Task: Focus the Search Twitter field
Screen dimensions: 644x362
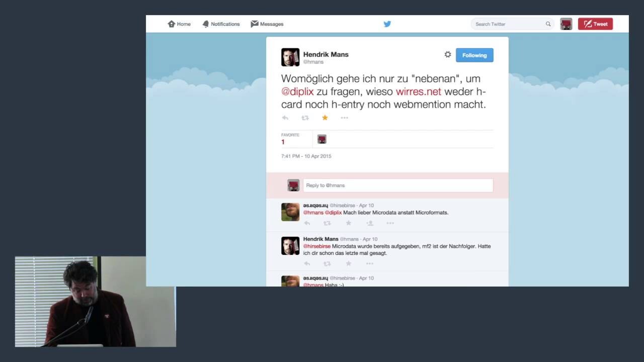Action: click(x=512, y=24)
